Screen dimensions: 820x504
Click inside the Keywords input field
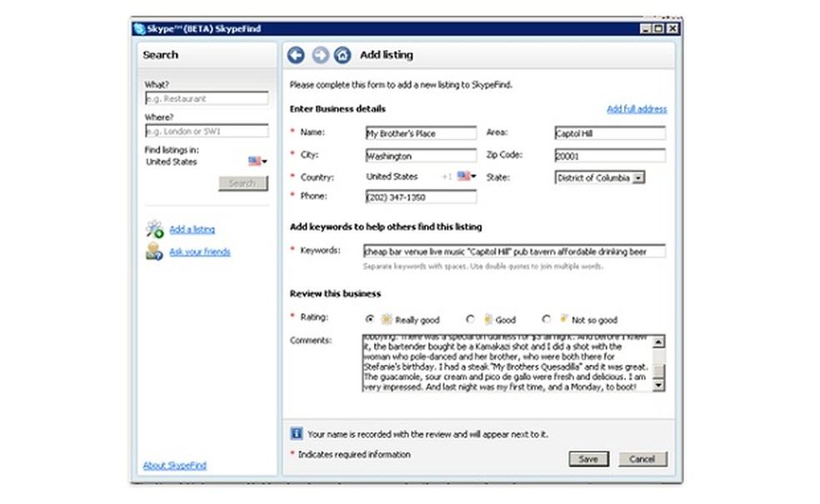pyautogui.click(x=512, y=251)
